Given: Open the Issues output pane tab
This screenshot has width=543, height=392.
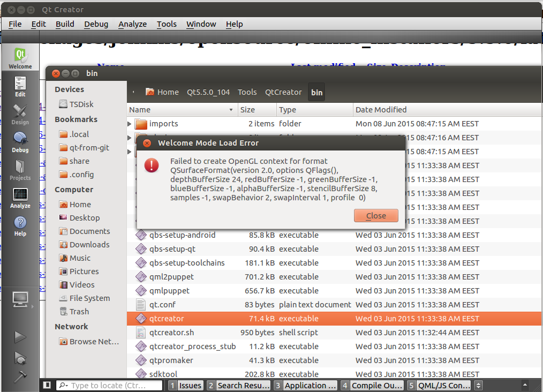Looking at the screenshot, I should tap(185, 385).
